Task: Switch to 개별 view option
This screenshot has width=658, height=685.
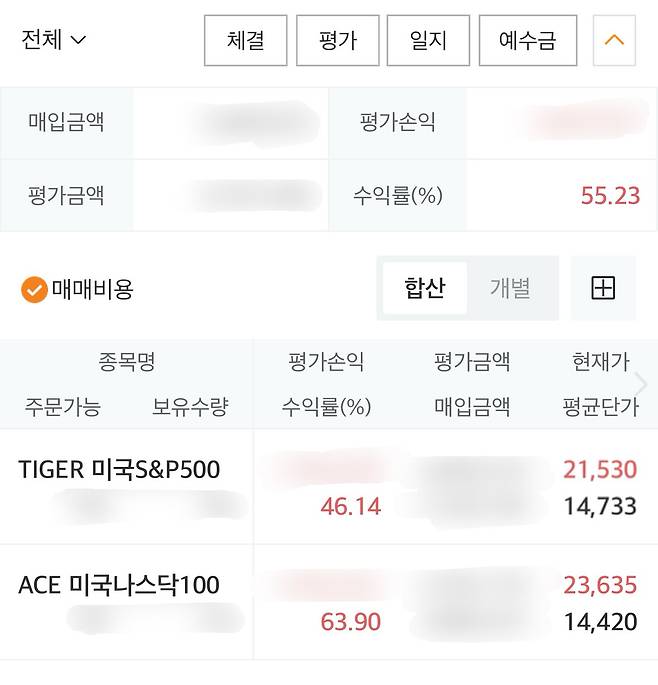Action: pyautogui.click(x=510, y=289)
